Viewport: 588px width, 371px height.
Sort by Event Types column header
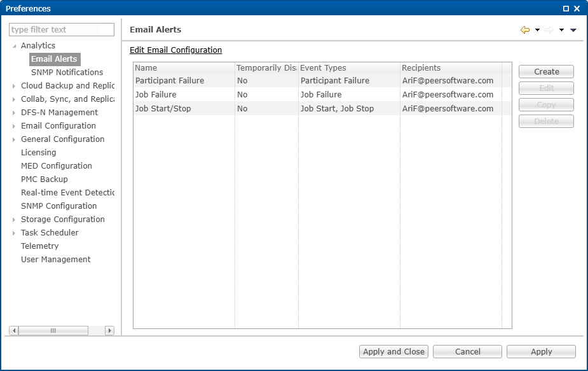coord(349,68)
